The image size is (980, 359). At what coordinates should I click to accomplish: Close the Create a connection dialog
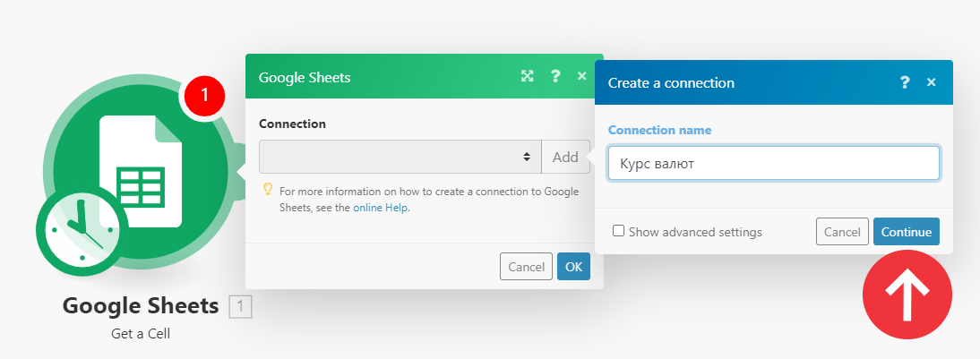click(932, 82)
